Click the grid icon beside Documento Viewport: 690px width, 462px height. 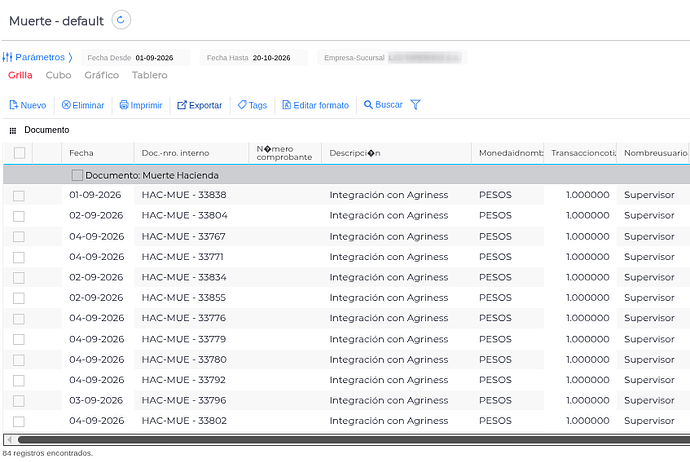point(13,130)
